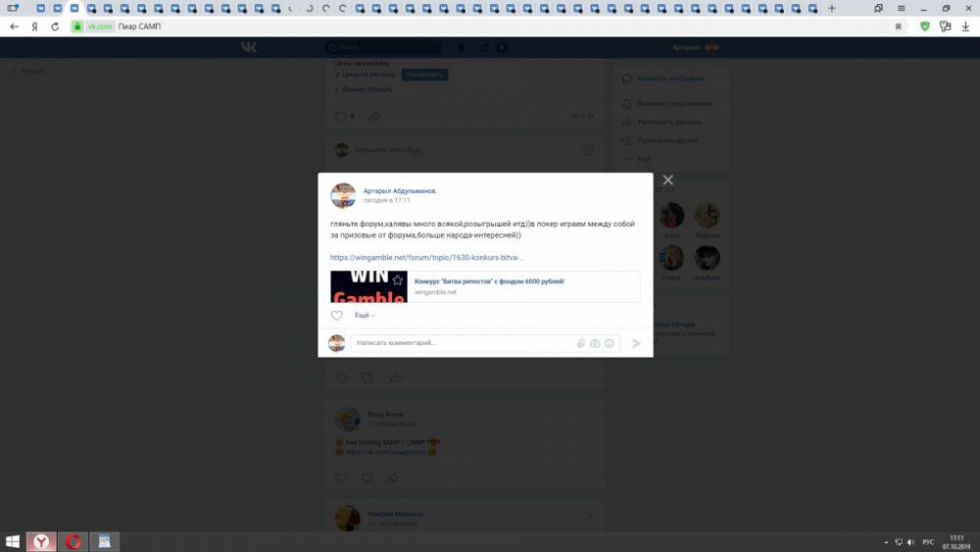Open member Марина's avatar
Image resolution: width=980 pixels, height=552 pixels.
(x=707, y=215)
